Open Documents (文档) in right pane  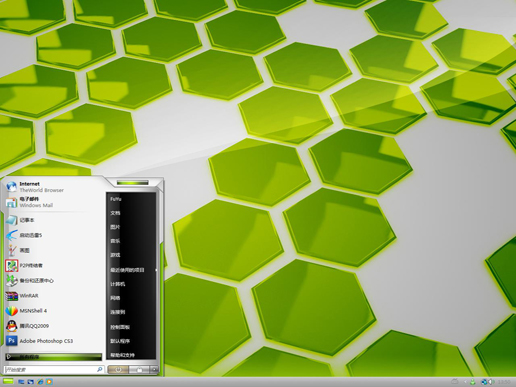click(115, 213)
